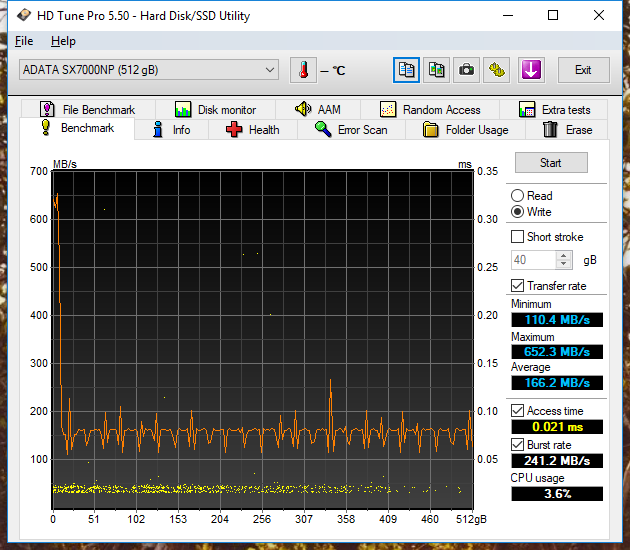Image resolution: width=630 pixels, height=550 pixels.
Task: Click the Exit button
Action: (583, 70)
